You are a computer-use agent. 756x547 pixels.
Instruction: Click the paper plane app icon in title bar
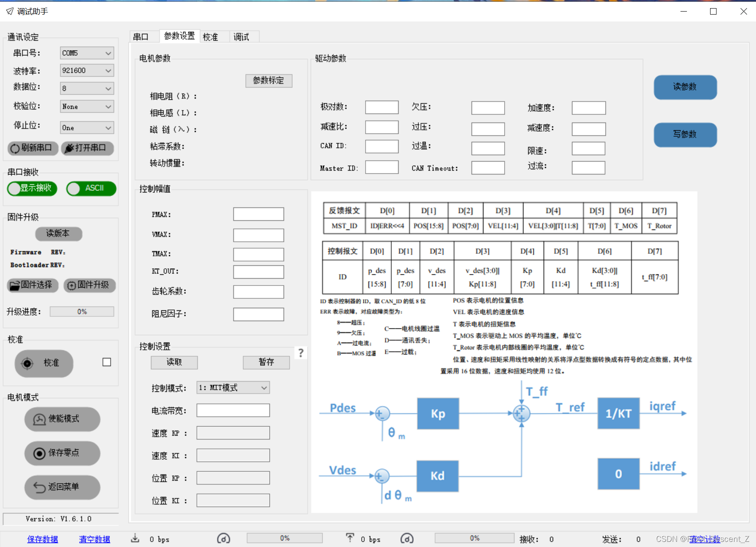coord(9,11)
